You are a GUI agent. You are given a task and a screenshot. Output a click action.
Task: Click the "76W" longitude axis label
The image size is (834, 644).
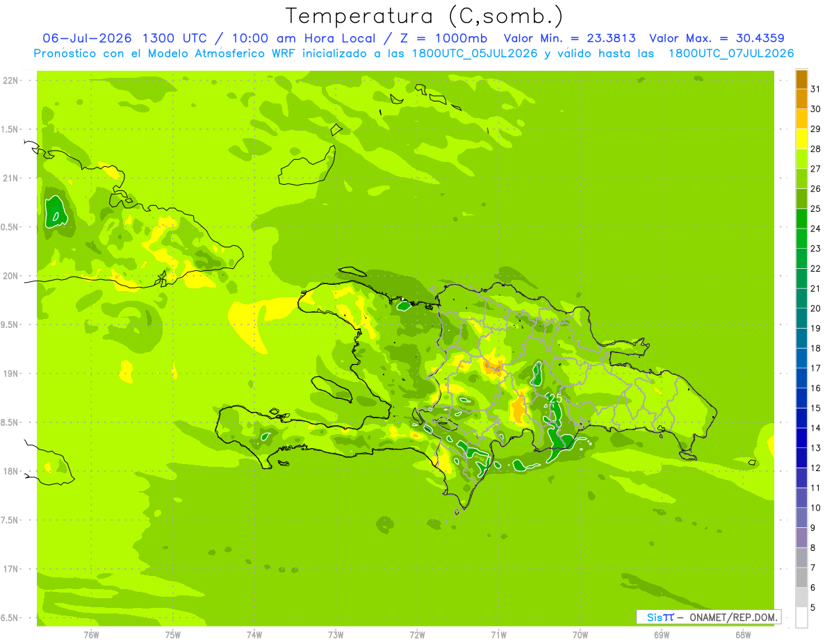click(x=91, y=634)
